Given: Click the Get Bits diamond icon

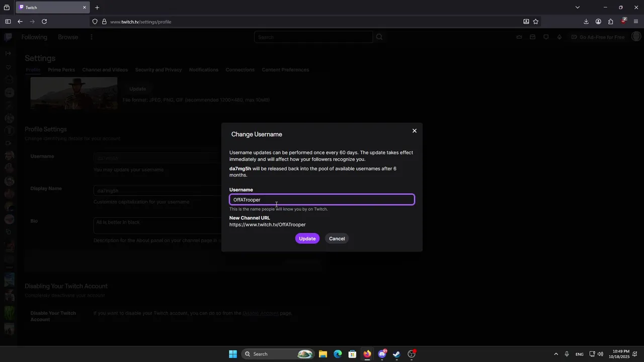Looking at the screenshot, I should point(559,37).
